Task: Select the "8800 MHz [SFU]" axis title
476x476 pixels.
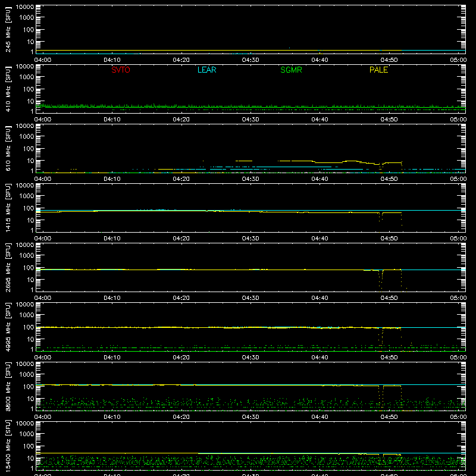Action: click(8, 387)
